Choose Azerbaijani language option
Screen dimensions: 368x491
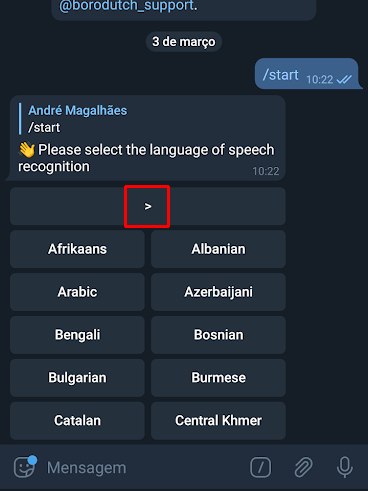click(218, 292)
